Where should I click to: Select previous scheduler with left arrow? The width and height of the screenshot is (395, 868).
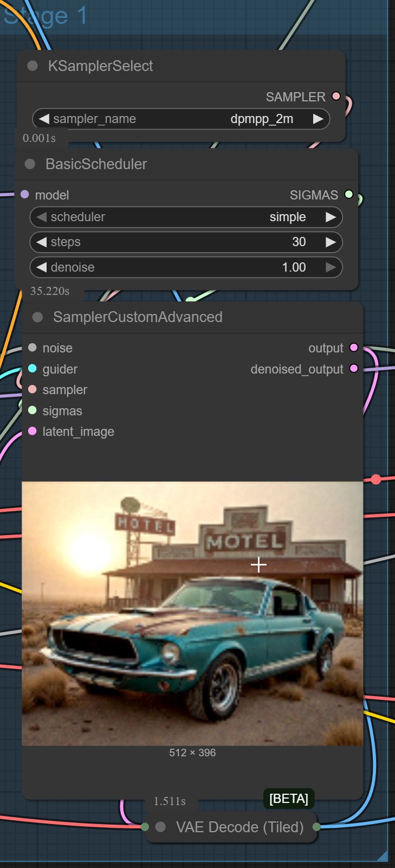(x=41, y=217)
